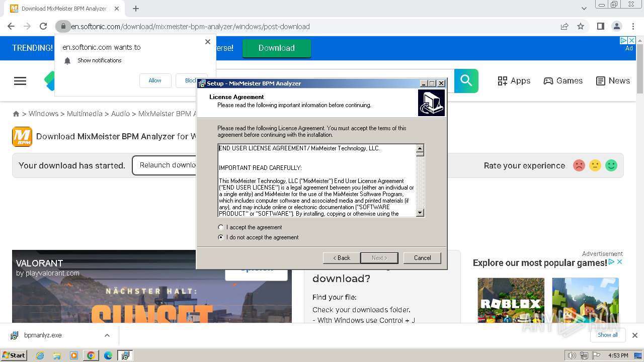Screen dimensions: 644x362
Task: Launch Internet Explorer from taskbar
Action: point(40,355)
